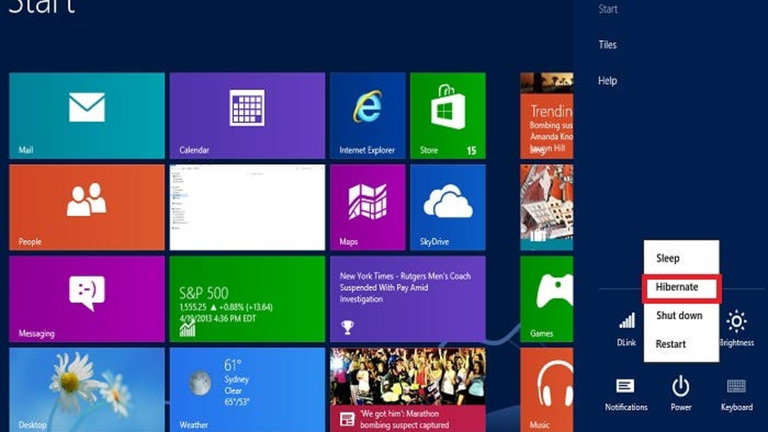Launch the Internet Explorer tile
The width and height of the screenshot is (768, 432).
(368, 116)
